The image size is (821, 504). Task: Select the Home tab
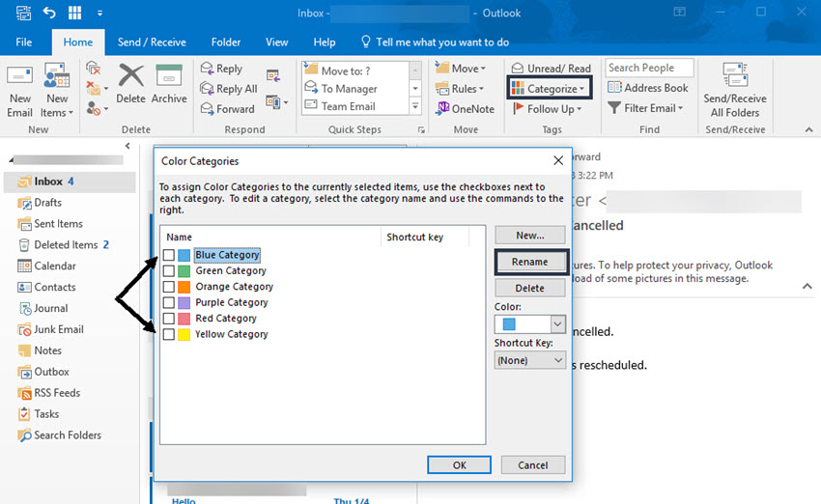[78, 42]
